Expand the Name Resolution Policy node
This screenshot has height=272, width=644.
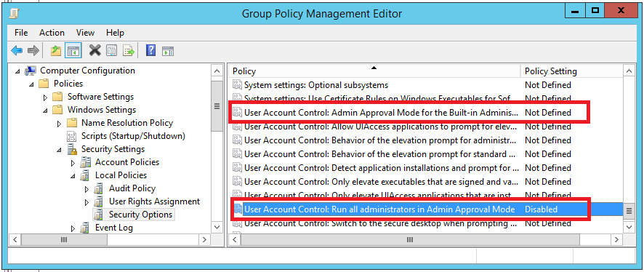click(59, 123)
